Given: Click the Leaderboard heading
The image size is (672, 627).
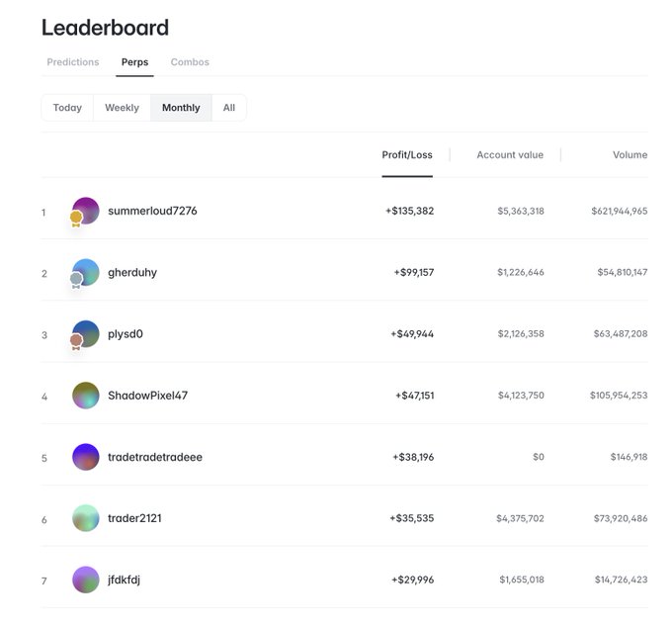Looking at the screenshot, I should coord(105,28).
